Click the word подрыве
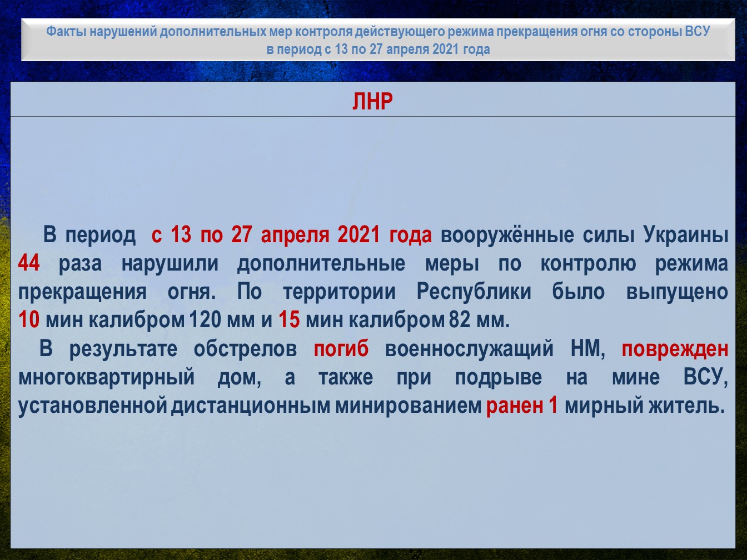747x560 pixels. 498,378
